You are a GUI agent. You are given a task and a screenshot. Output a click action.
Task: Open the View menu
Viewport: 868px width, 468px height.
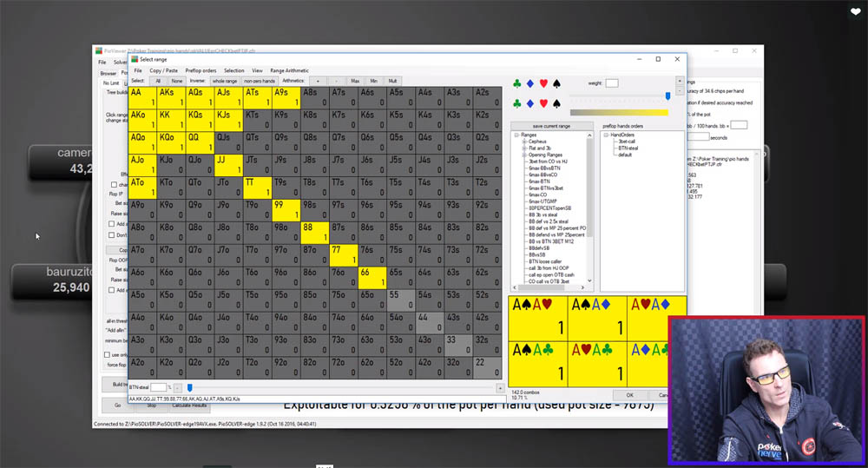click(257, 70)
